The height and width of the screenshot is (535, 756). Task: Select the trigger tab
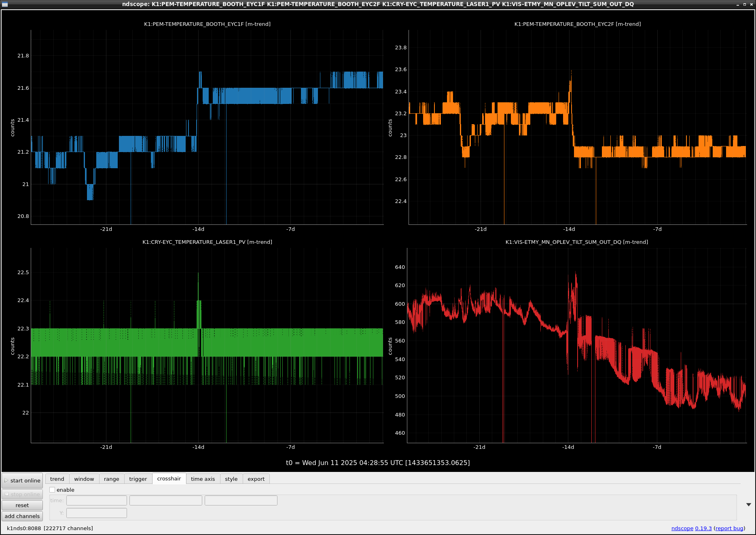tap(138, 479)
